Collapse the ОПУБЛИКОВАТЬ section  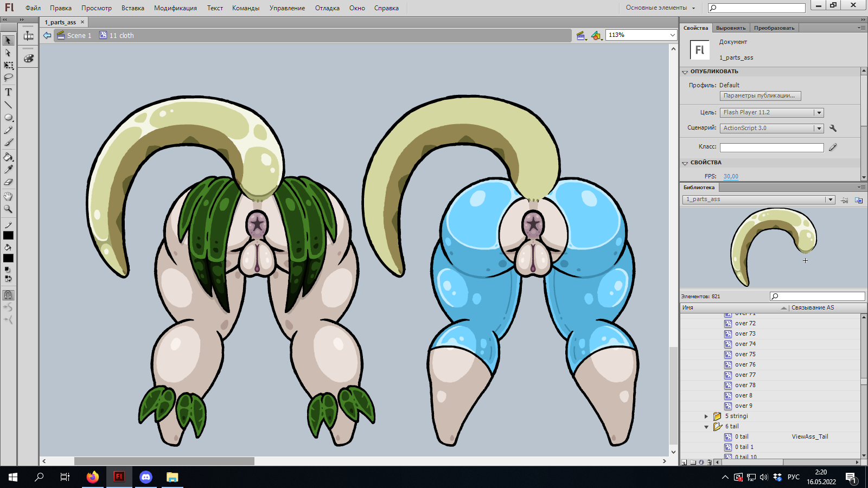point(685,72)
